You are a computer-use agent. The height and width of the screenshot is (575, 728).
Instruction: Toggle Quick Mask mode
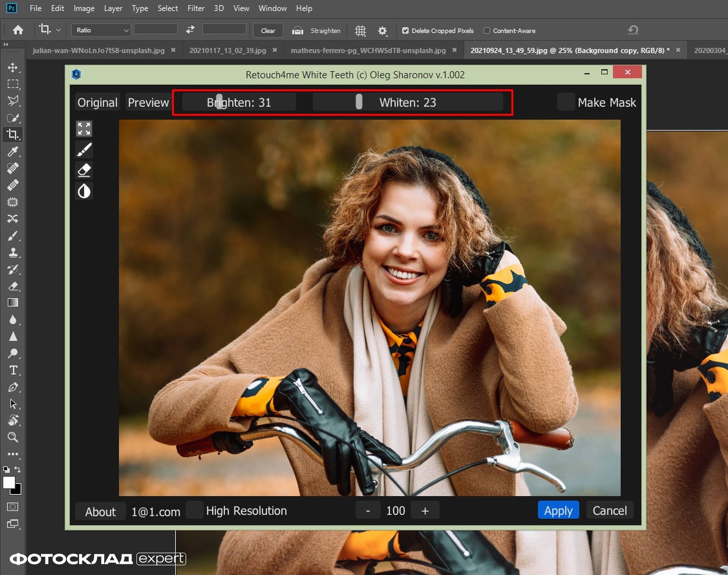tap(13, 507)
